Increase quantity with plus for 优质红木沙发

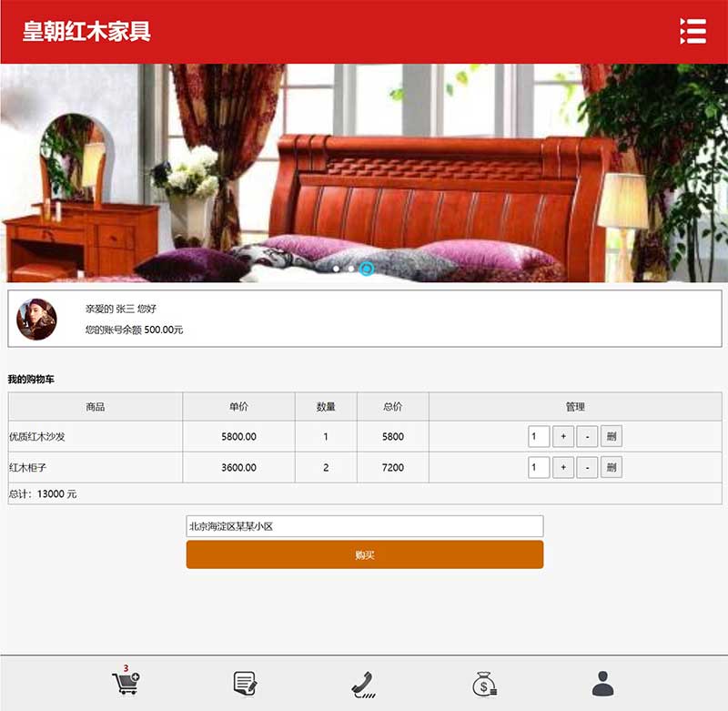(x=563, y=437)
